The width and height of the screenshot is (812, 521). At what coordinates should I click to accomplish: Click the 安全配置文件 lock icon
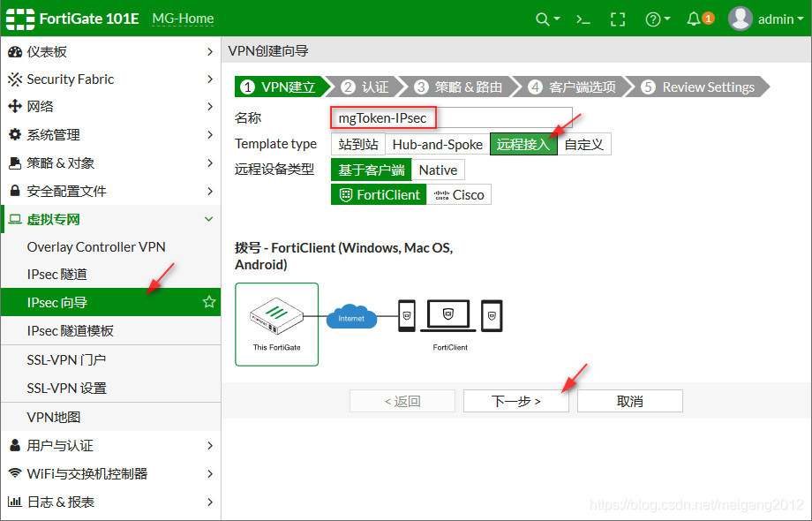(15, 191)
